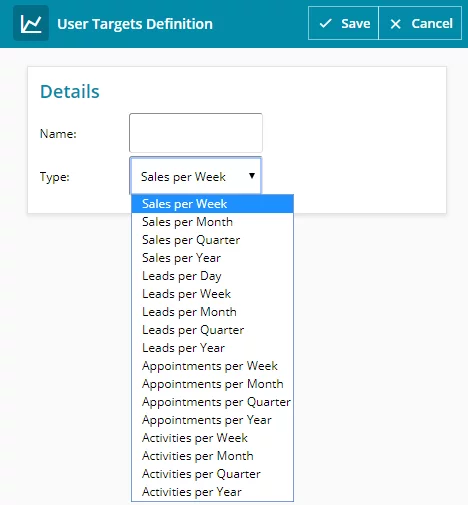Choose Sales per Month from list
The width and height of the screenshot is (468, 505).
(x=212, y=222)
